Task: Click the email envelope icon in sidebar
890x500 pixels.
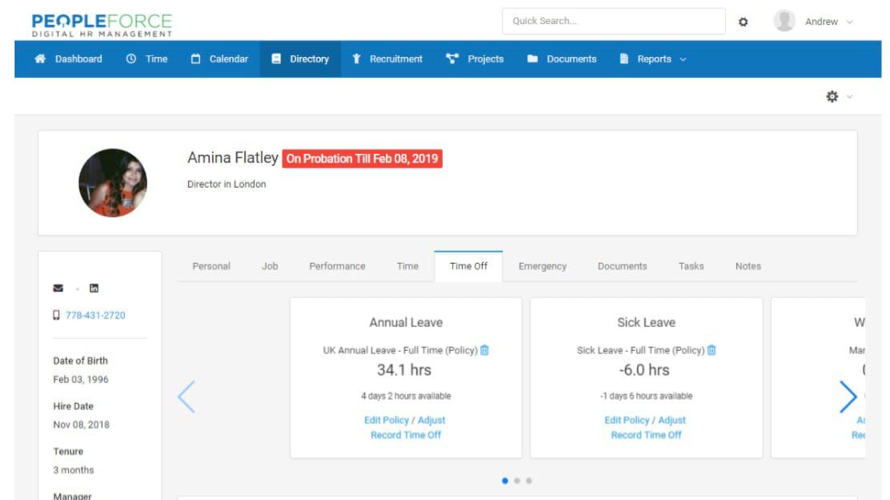Action: (58, 288)
